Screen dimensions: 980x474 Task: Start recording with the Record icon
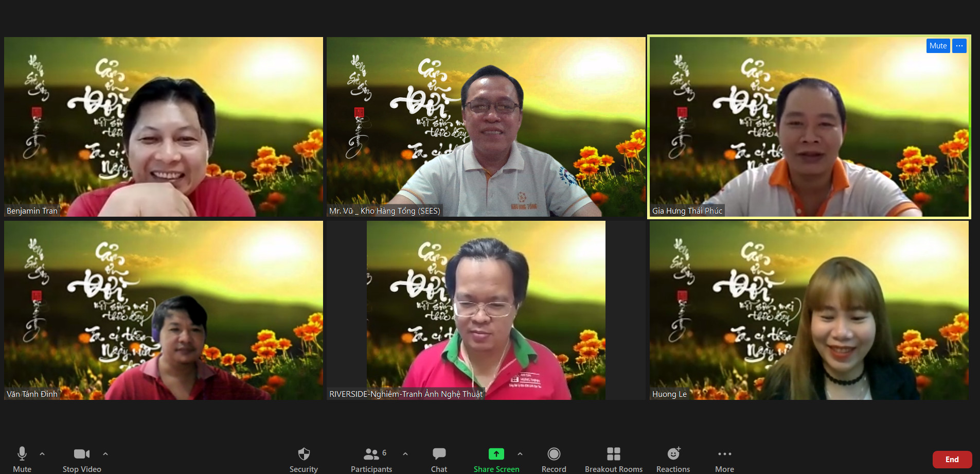click(x=554, y=454)
